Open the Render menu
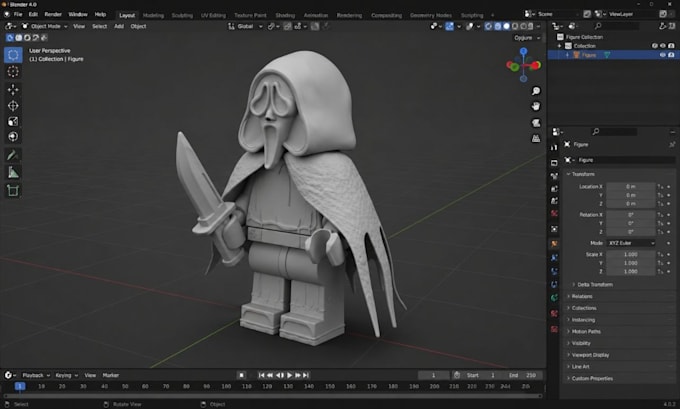The image size is (680, 409). coord(53,14)
